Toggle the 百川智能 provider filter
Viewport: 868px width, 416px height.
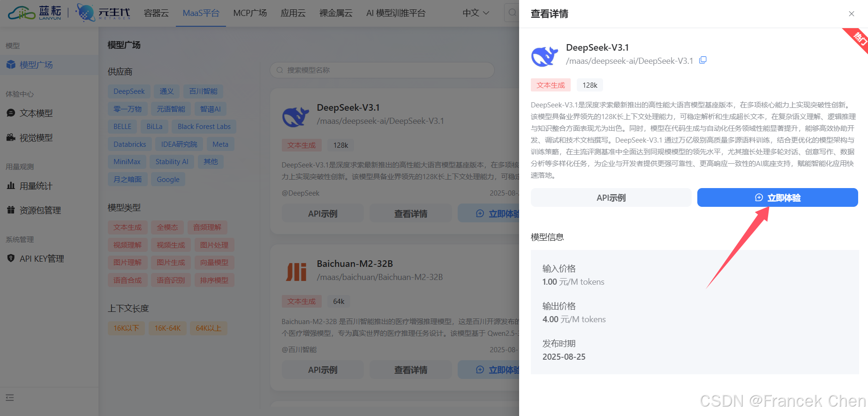tap(203, 91)
